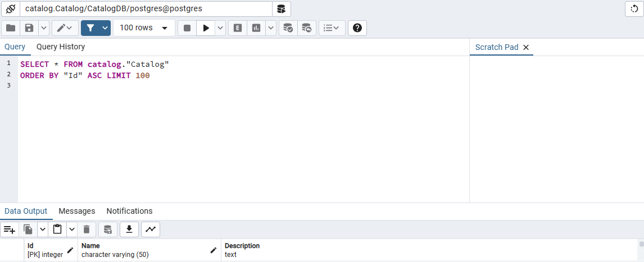Expand the execute options arrow
The image size is (644, 262).
[x=220, y=28]
